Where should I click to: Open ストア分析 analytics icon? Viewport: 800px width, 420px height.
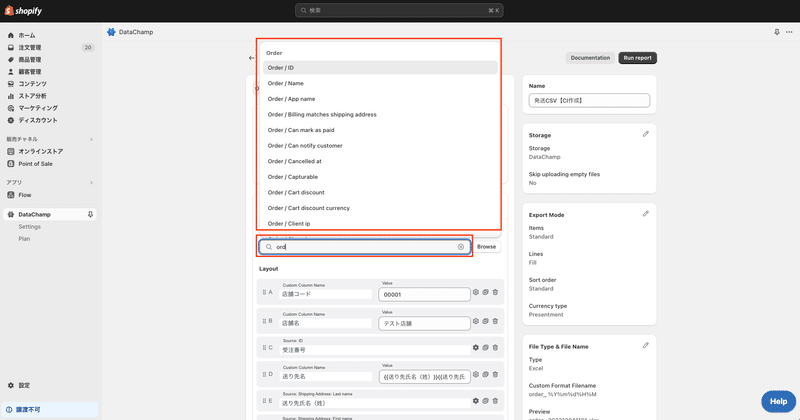(11, 96)
